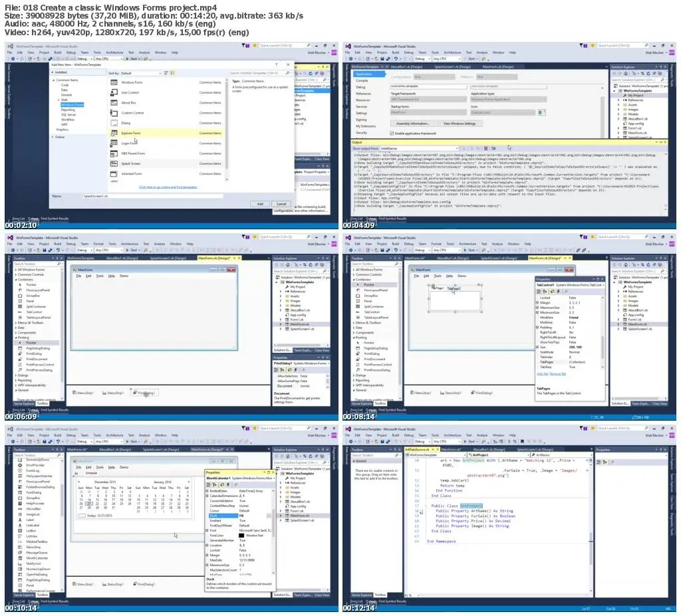Click next month arrow on calendar in 00:10:14 frame
The image size is (681, 616).
(188, 482)
